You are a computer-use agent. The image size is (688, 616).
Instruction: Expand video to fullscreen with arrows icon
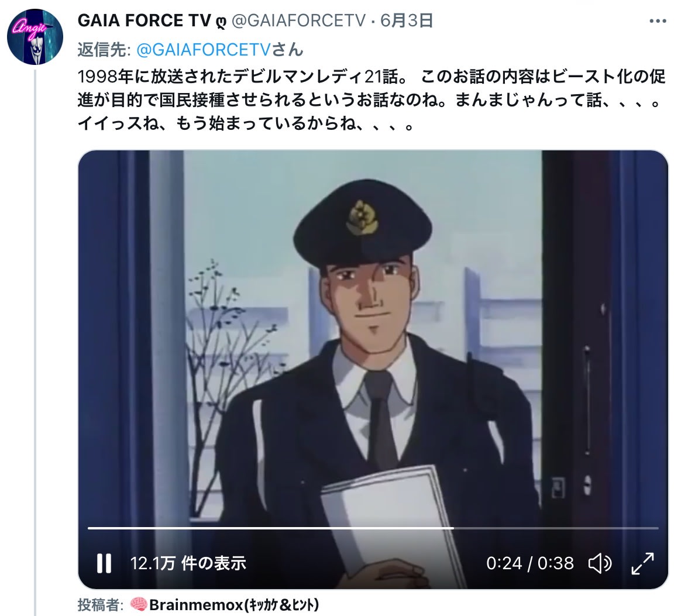pos(643,563)
